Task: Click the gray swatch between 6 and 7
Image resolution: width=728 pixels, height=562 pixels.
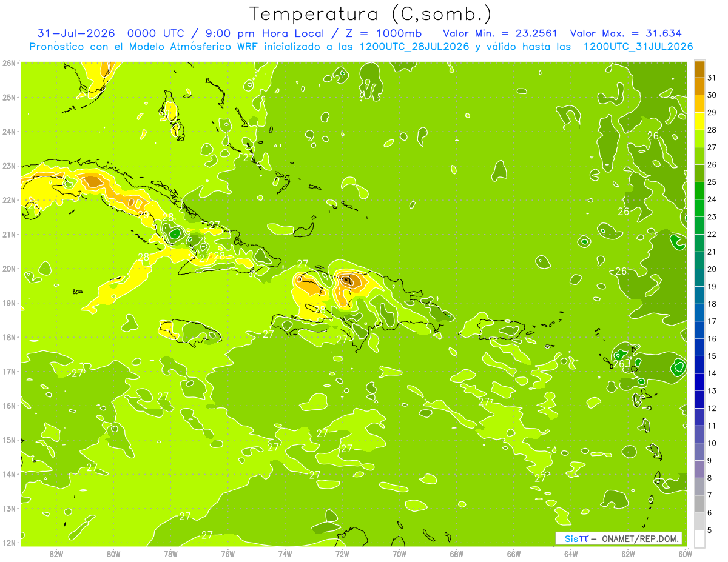Action: point(699,504)
